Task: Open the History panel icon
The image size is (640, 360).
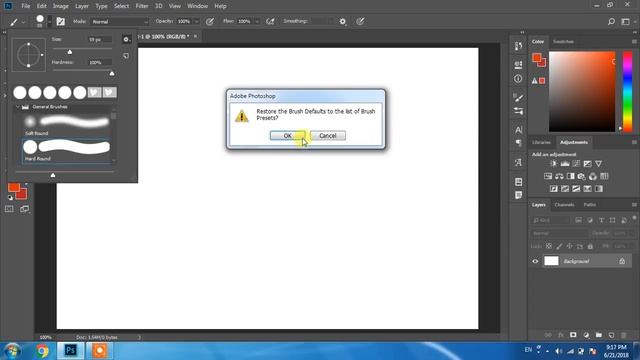Action: [x=518, y=46]
